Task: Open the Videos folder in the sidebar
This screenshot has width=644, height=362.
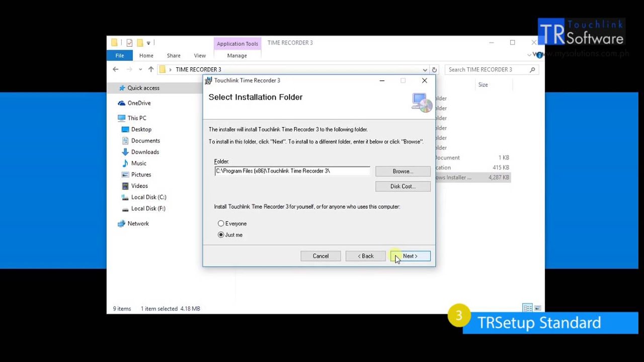Action: pos(139,186)
